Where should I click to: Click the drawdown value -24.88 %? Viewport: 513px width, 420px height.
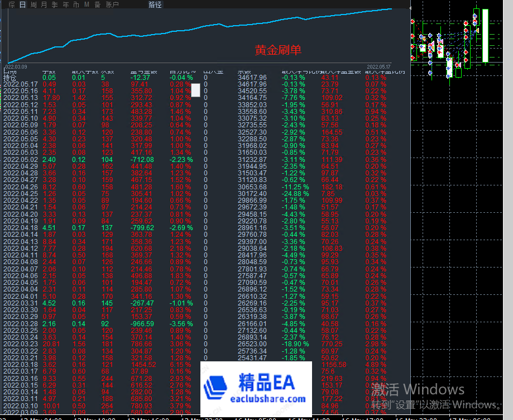pos(295,194)
